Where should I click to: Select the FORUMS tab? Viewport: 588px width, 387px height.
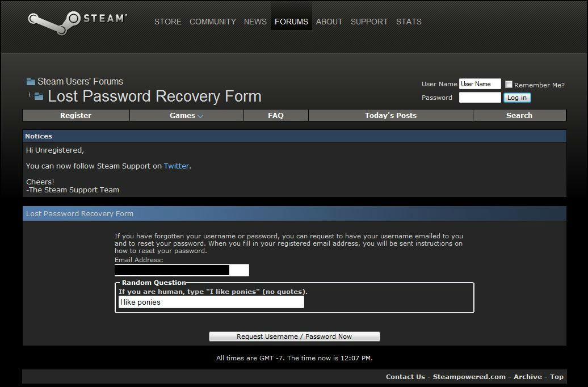[291, 22]
